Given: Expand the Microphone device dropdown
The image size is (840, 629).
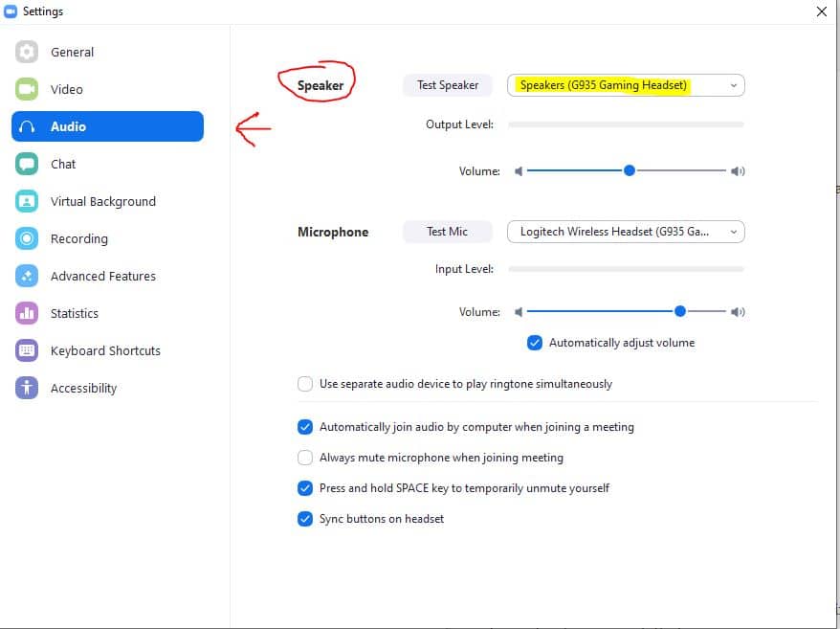Looking at the screenshot, I should pos(626,232).
